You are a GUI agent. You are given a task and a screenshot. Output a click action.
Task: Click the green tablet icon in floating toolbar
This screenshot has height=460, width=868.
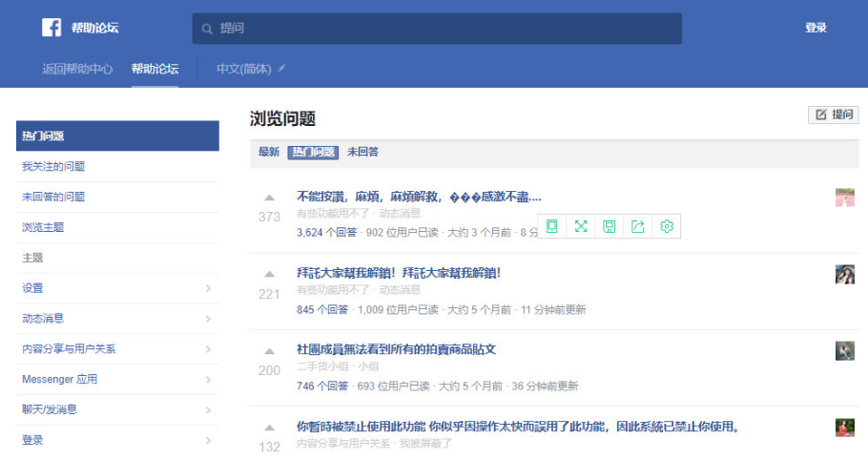(x=551, y=226)
